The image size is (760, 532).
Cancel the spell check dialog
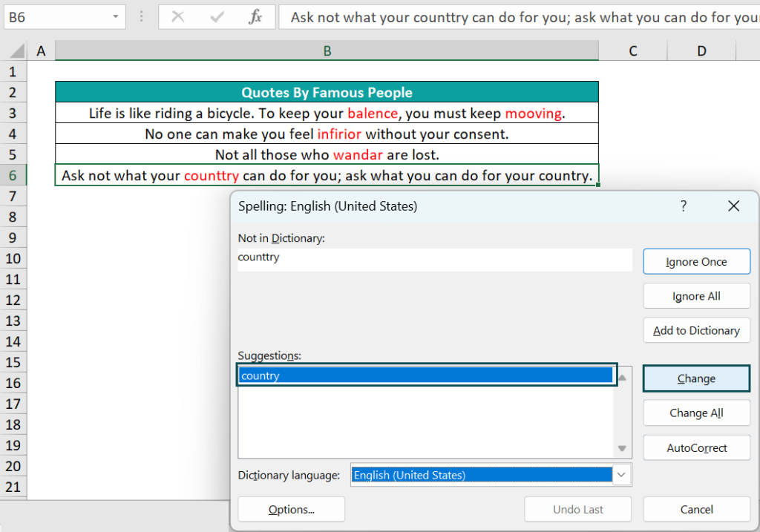696,510
